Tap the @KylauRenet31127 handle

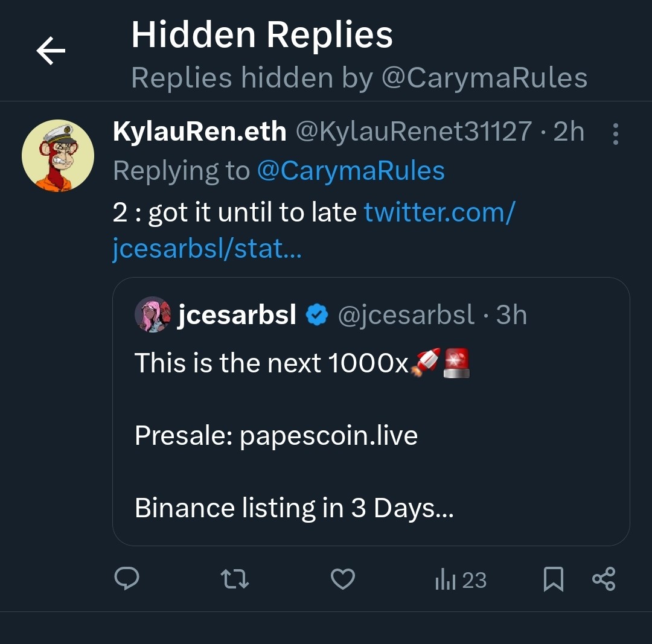coord(414,132)
